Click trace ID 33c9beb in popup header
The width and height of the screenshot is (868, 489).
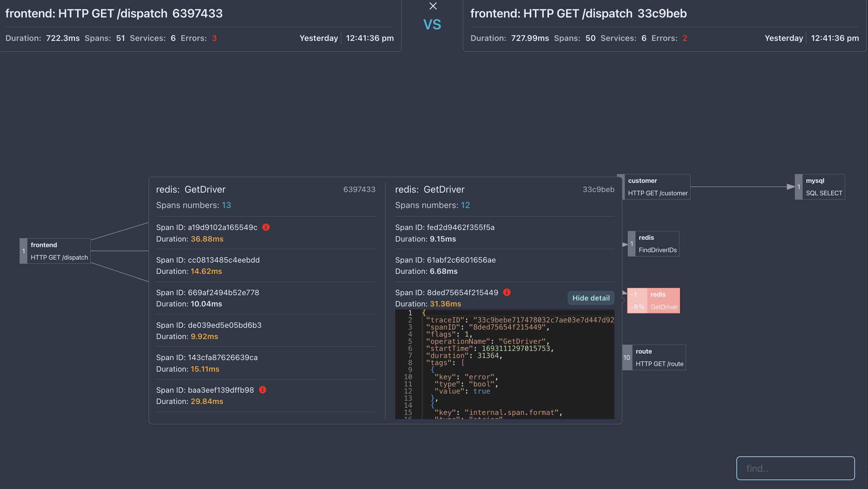point(598,189)
